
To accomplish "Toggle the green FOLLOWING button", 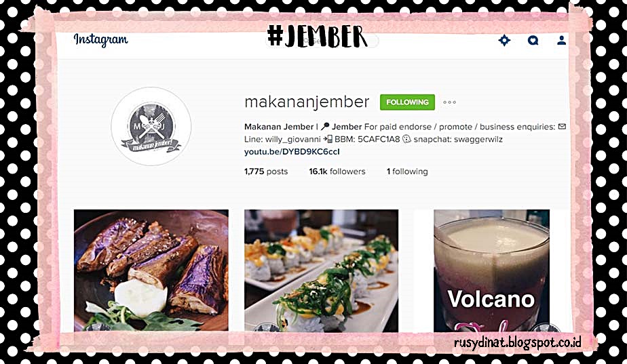I will (407, 102).
